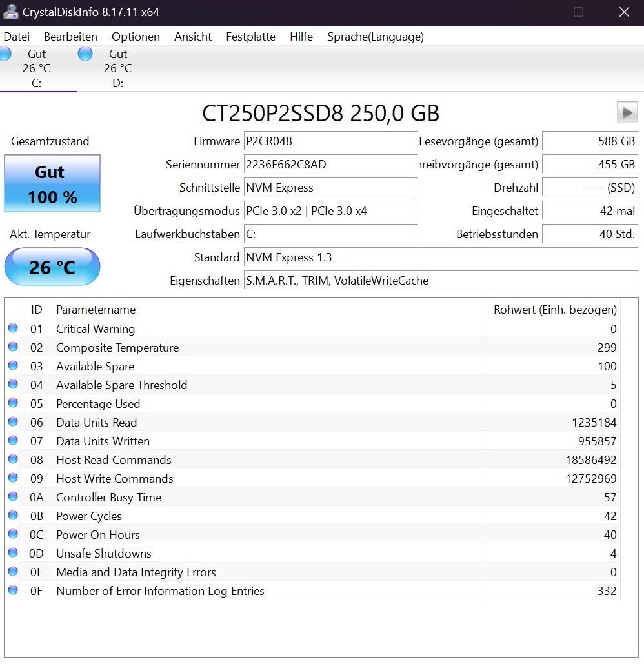This screenshot has width=644, height=664.
Task: Click status dot for Host Write Commands
Action: click(13, 478)
